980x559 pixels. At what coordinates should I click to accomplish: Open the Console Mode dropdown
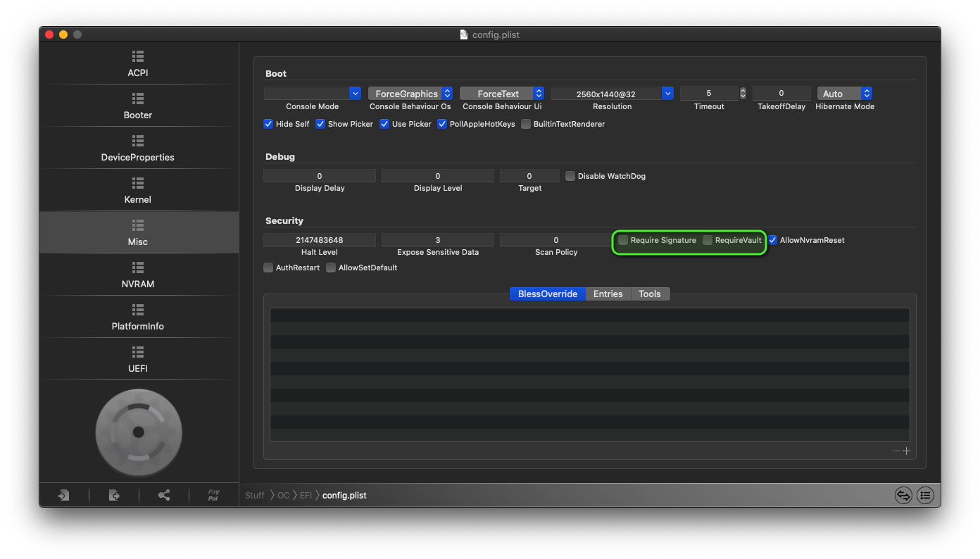(355, 94)
